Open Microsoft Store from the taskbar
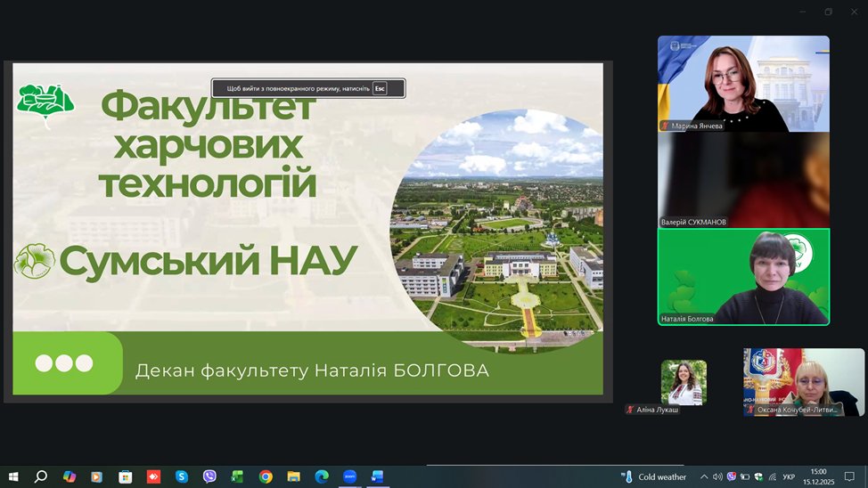Viewport: 868px width, 488px height. 126,476
